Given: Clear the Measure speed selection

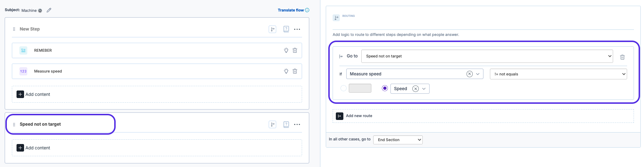Looking at the screenshot, I should [469, 74].
